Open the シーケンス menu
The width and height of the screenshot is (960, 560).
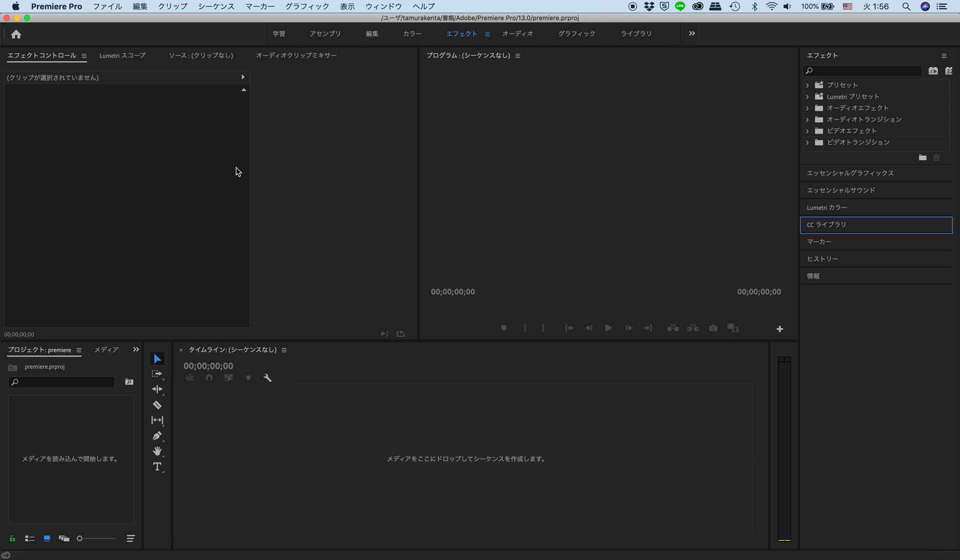(216, 6)
